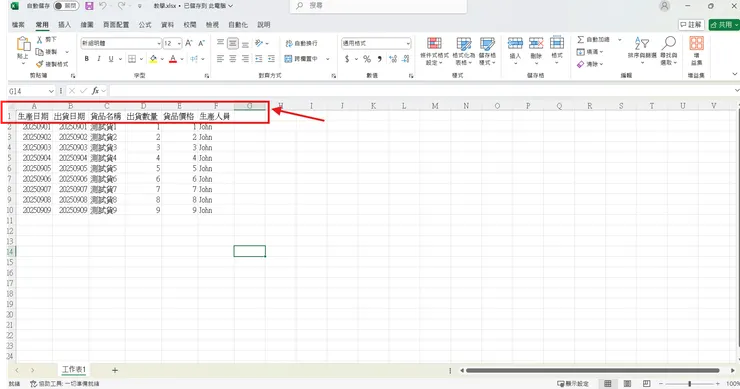This screenshot has height=389, width=740.
Task: Click the Delete cells (刪除) icon
Action: pos(536,43)
